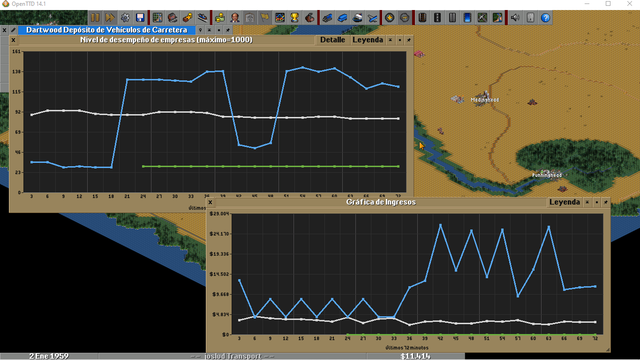Open waterways construction tool
The height and width of the screenshot is (360, 640).
pos(467,18)
